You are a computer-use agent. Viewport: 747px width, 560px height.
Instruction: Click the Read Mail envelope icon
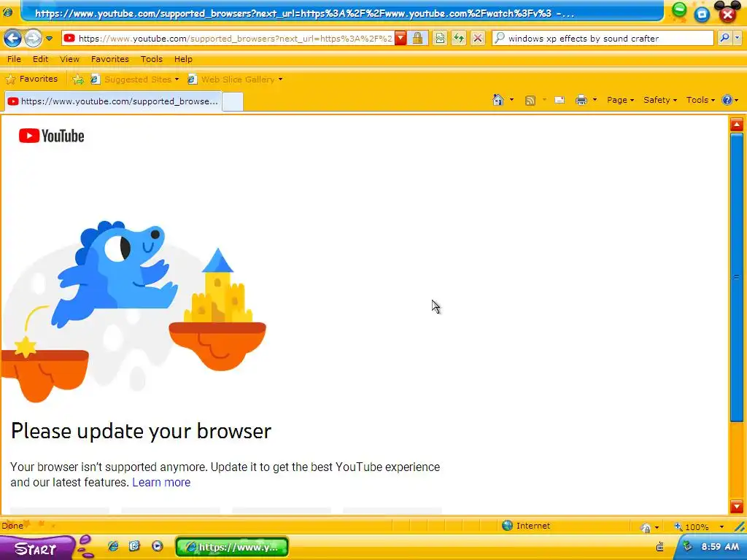pyautogui.click(x=560, y=100)
